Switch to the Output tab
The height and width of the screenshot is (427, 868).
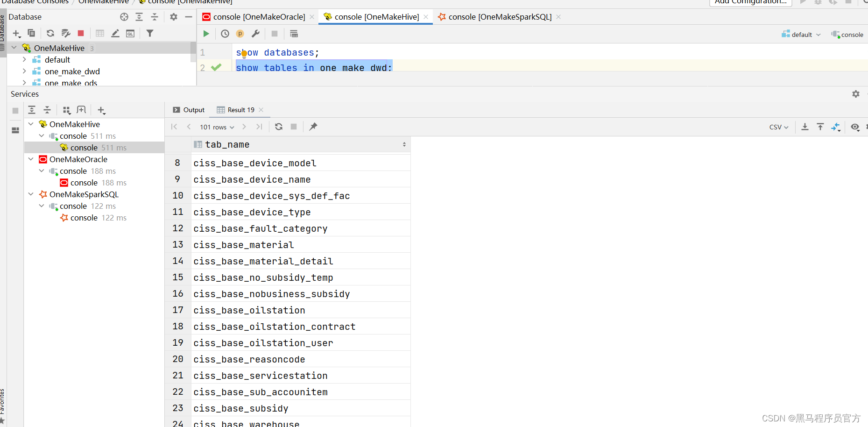click(x=189, y=110)
